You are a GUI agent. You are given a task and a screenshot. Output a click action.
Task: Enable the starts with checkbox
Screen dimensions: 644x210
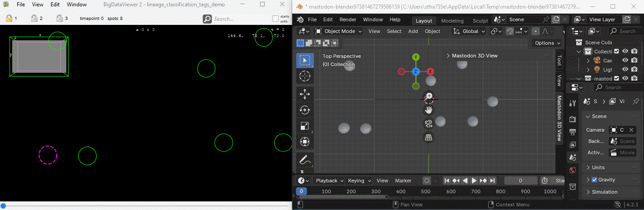pos(275,19)
